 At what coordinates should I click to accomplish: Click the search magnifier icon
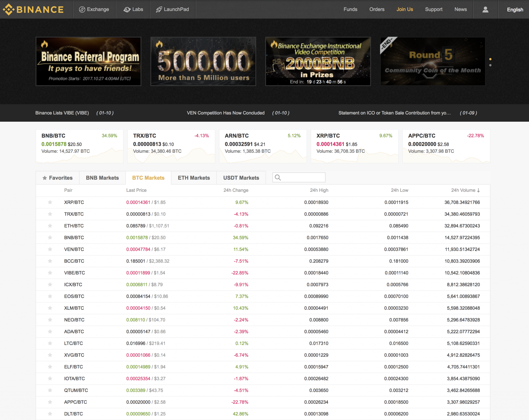[278, 178]
